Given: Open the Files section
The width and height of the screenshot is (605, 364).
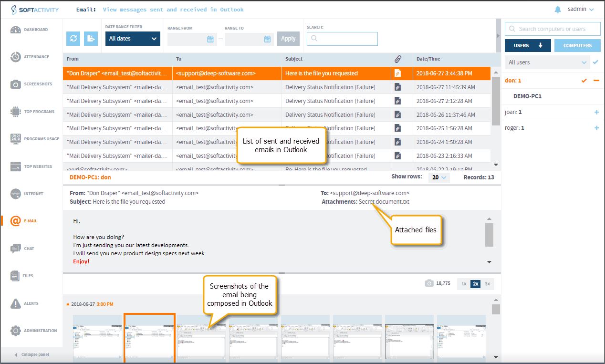Looking at the screenshot, I should pyautogui.click(x=22, y=276).
